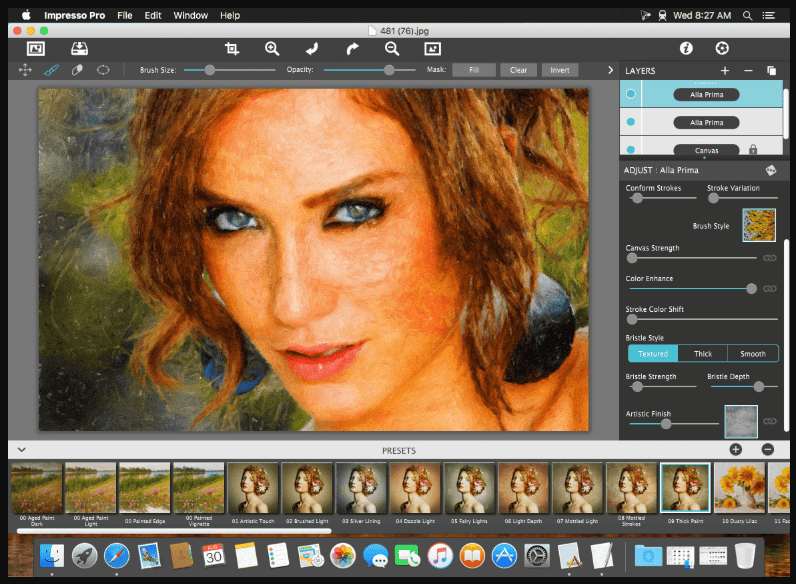
Task: Open the Brush Style texture picker
Action: click(759, 225)
